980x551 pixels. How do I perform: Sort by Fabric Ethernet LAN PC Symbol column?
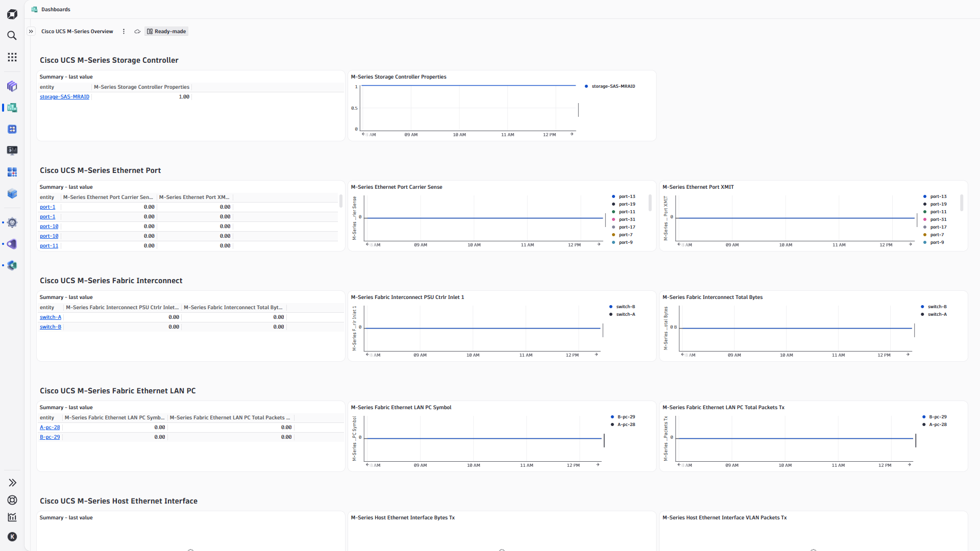pyautogui.click(x=115, y=418)
